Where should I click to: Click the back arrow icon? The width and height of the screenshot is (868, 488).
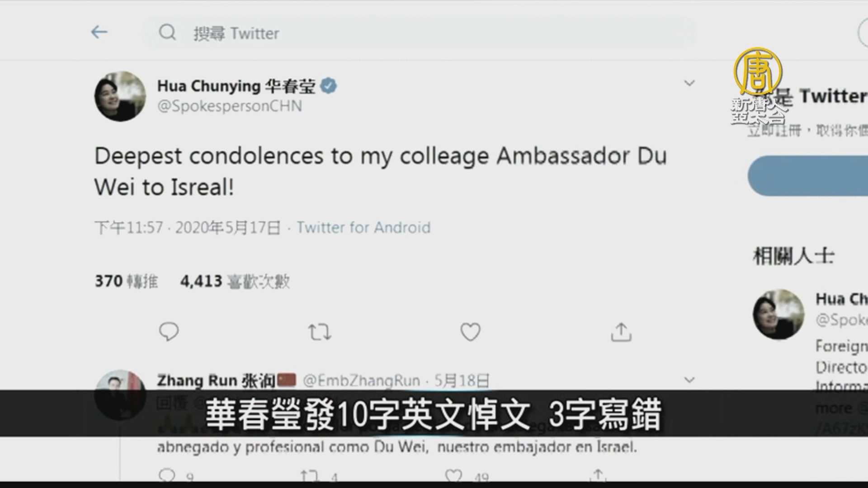[x=99, y=32]
